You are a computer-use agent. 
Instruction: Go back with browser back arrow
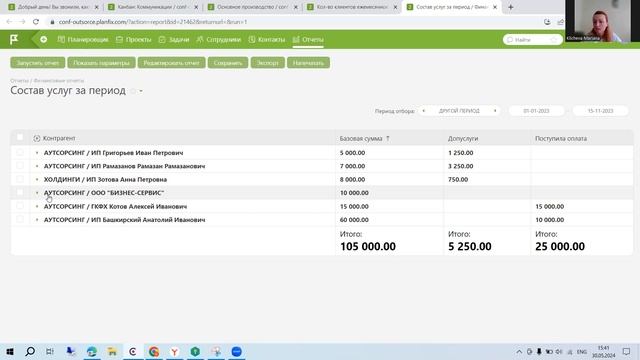(x=9, y=22)
